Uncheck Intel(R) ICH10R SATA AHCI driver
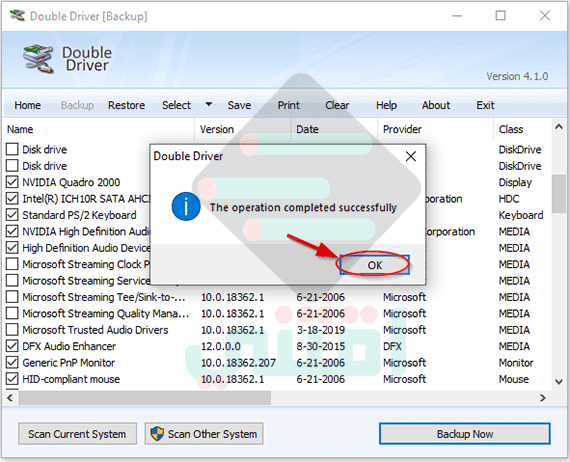 (x=12, y=198)
